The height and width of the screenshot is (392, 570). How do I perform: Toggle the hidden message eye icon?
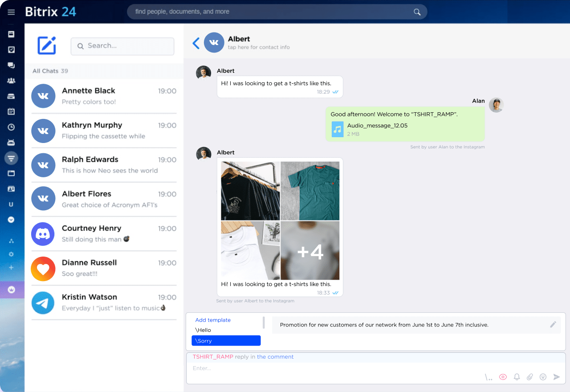tap(503, 376)
